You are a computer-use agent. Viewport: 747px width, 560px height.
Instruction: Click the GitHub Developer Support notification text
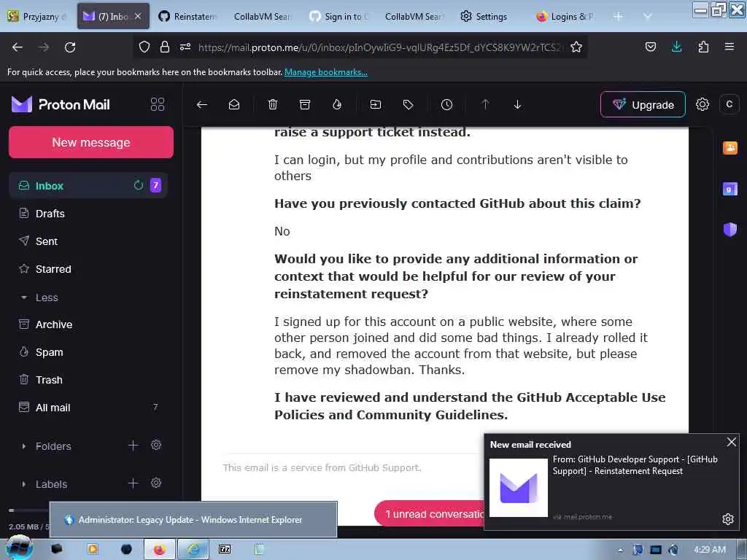(x=635, y=464)
